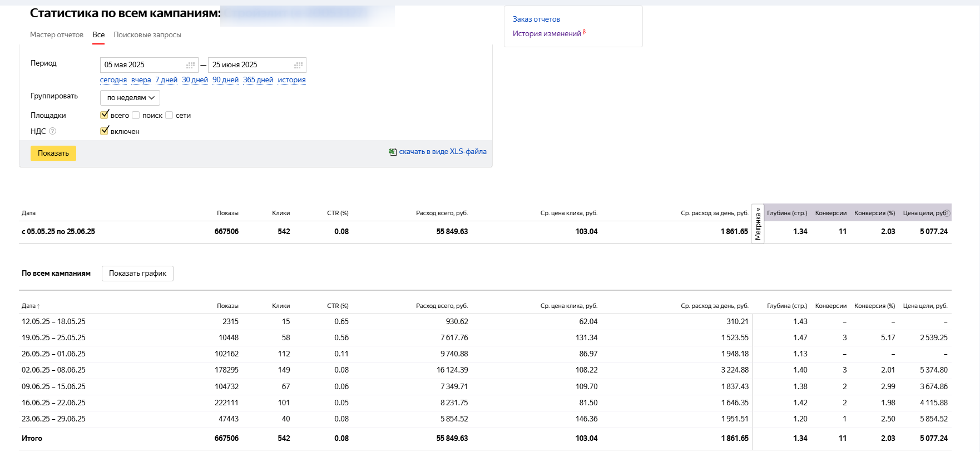
Task: Sort lower table by CTR (%) header
Action: [x=338, y=306]
